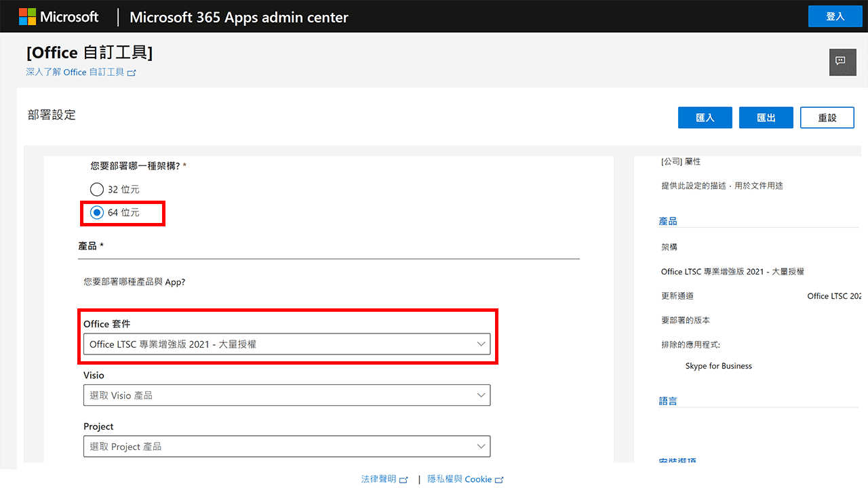The image size is (868, 488).
Task: Select the 64 位元 radio button
Action: [97, 213]
